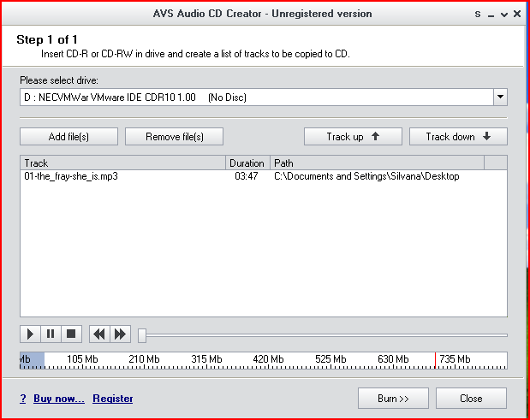Click the skin 'S' icon in title bar
This screenshot has width=530, height=420.
478,15
